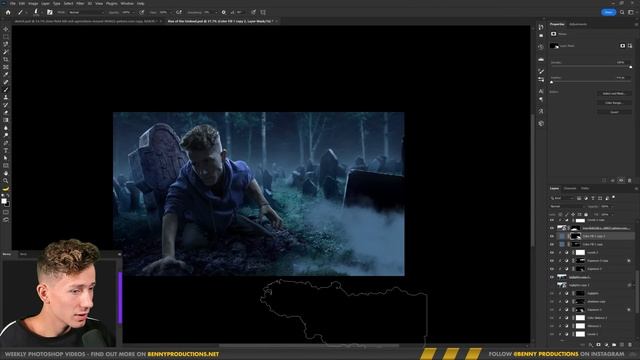Select the Eraser tool

click(x=6, y=113)
